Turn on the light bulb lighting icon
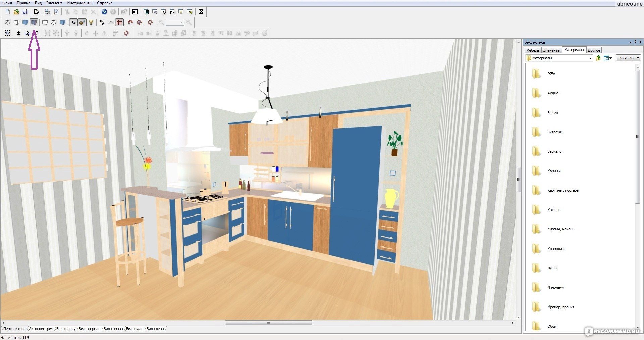Image resolution: width=644 pixels, height=340 pixels. click(x=91, y=23)
